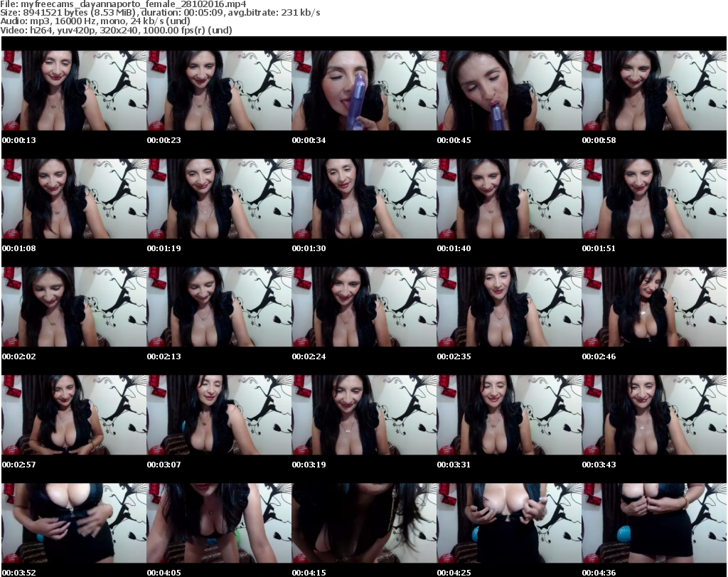Click the timestamp label 00:00:23
Viewport: 728px width, 577px height.
(x=164, y=140)
